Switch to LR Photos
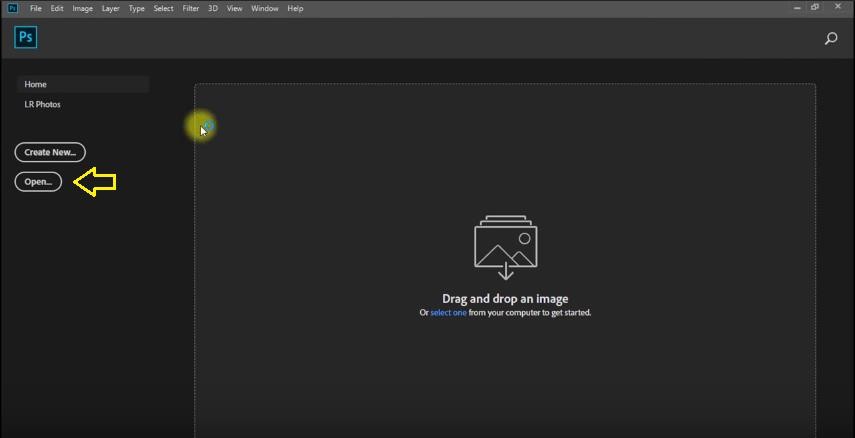The width and height of the screenshot is (855, 438). 43,104
